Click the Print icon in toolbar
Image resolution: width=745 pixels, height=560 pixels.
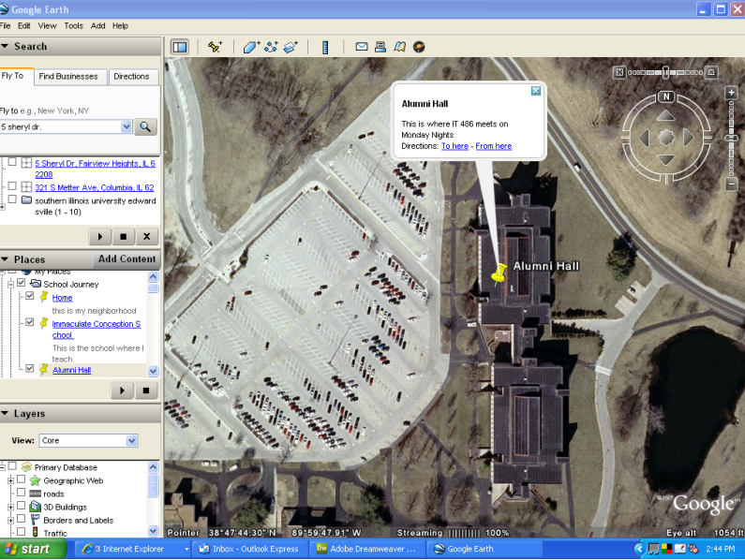[380, 47]
